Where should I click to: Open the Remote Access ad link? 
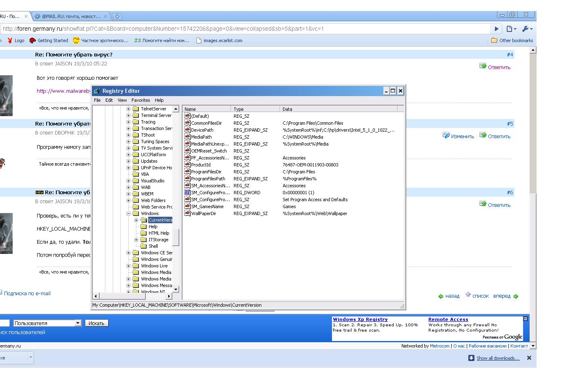coord(448,319)
